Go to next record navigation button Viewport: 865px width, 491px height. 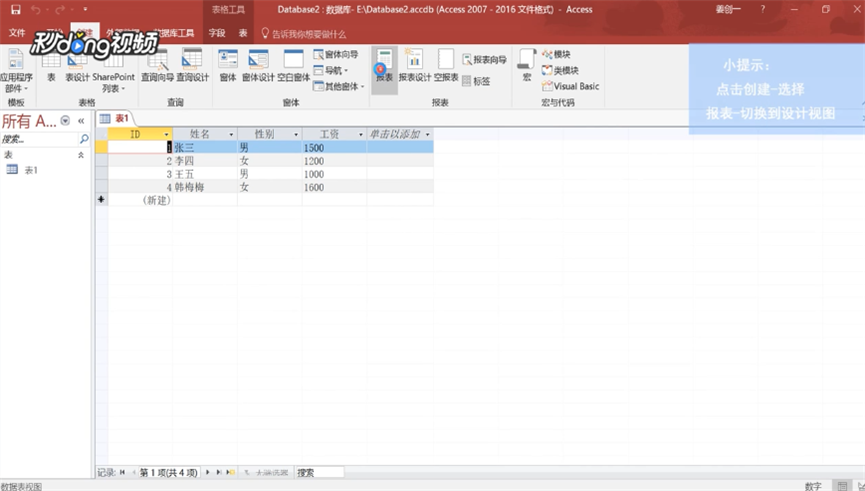[x=208, y=472]
